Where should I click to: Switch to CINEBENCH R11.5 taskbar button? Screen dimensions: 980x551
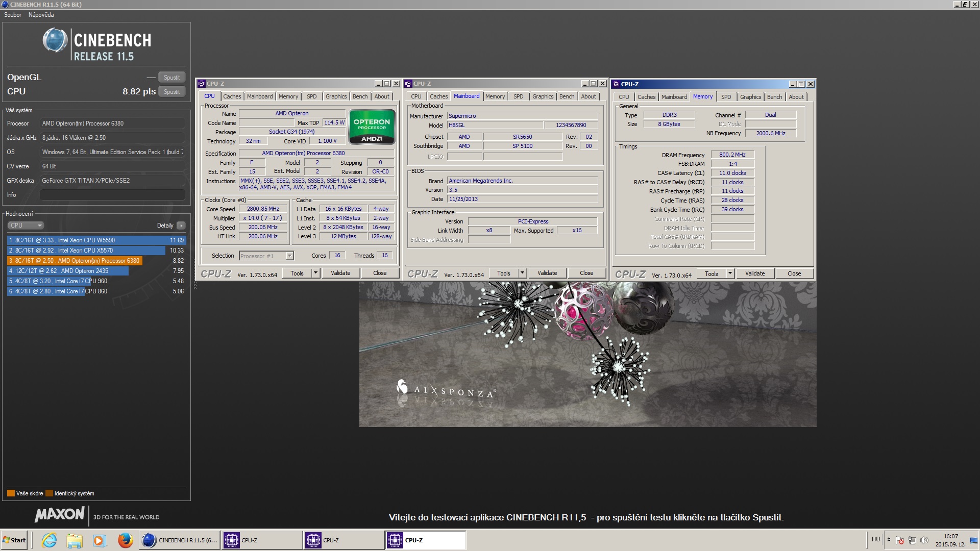click(180, 540)
